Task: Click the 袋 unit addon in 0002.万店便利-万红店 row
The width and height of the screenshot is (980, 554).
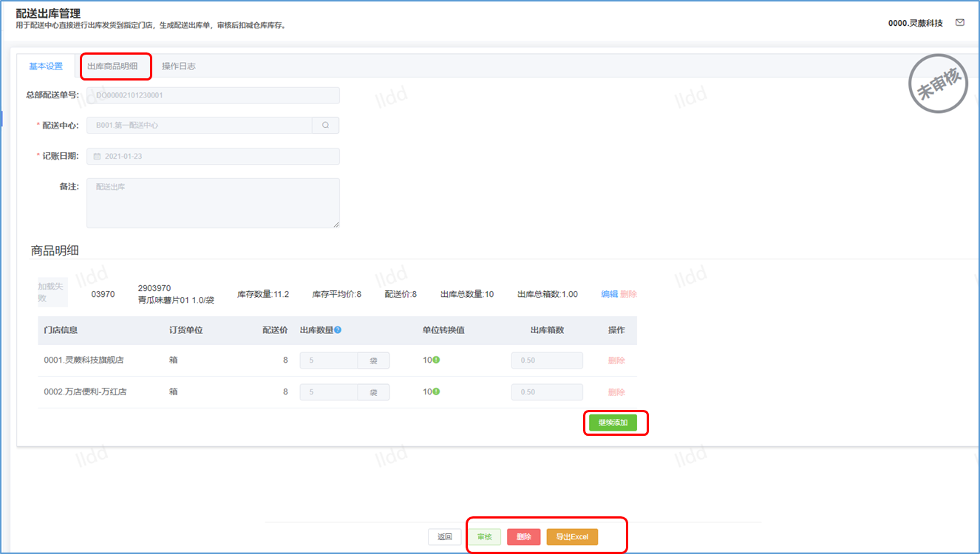Action: (x=374, y=391)
